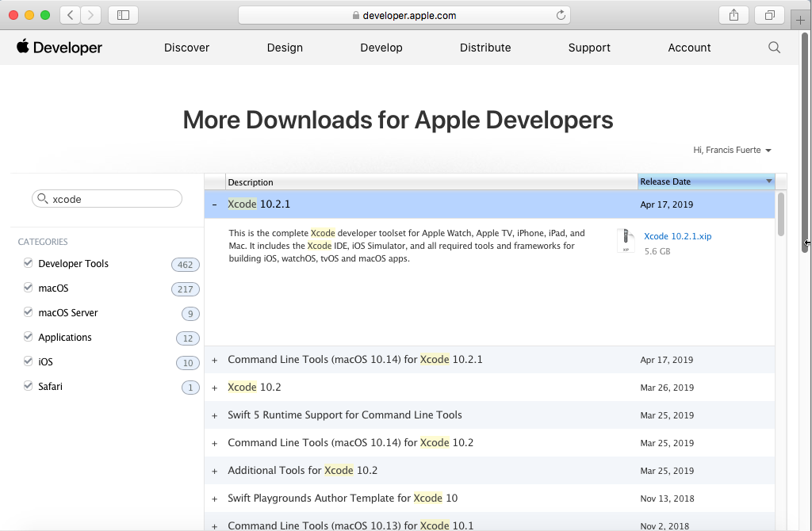Click the 462 count badge for Developer Tools
This screenshot has height=531, width=812.
click(x=186, y=265)
